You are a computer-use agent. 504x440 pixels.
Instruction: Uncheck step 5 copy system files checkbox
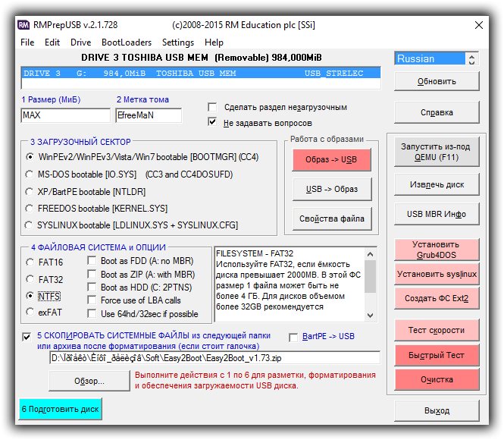pos(27,337)
